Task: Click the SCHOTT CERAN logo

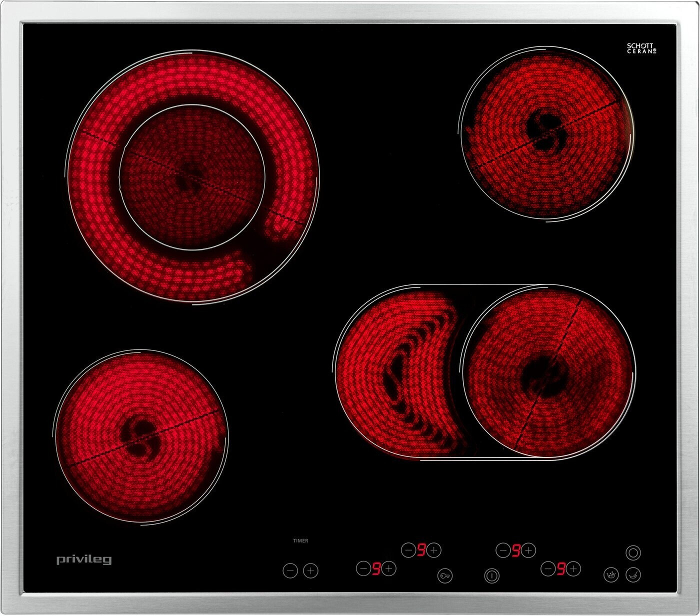Action: click(641, 48)
